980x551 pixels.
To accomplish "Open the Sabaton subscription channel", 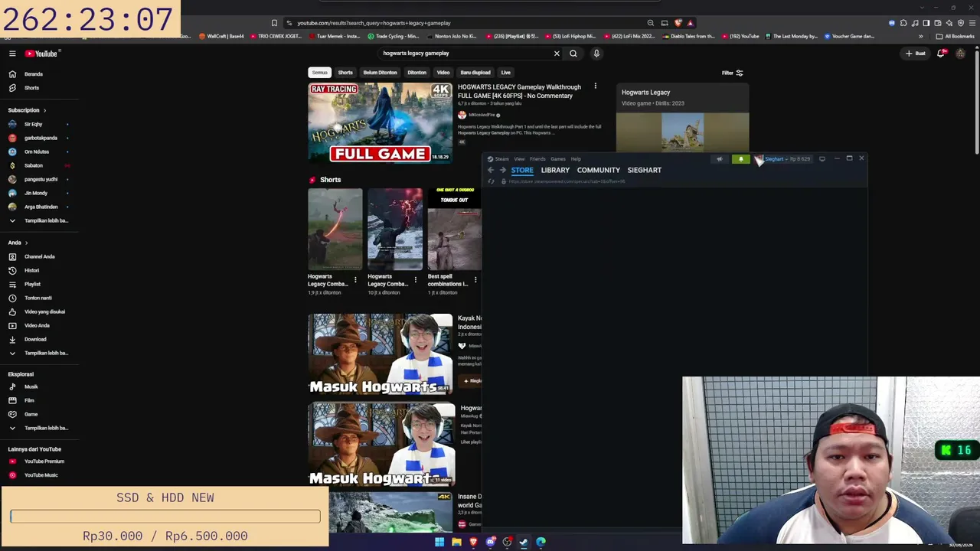I will click(x=34, y=165).
